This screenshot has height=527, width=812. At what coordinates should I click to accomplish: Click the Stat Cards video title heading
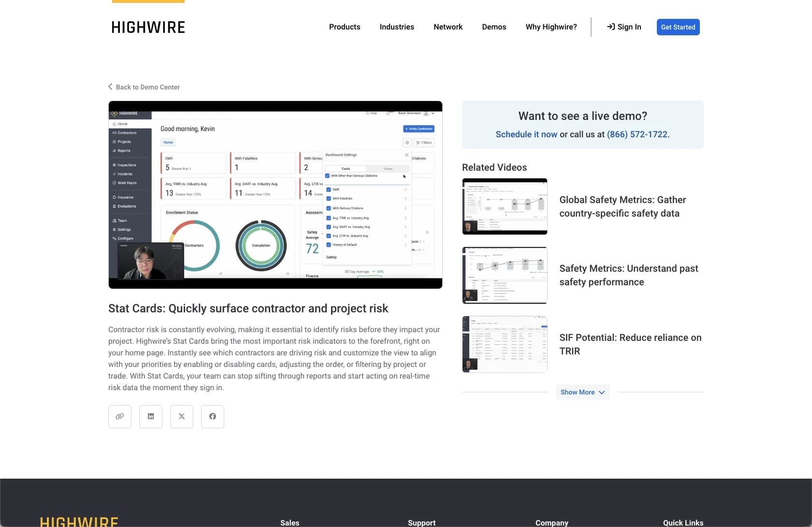pyautogui.click(x=248, y=308)
